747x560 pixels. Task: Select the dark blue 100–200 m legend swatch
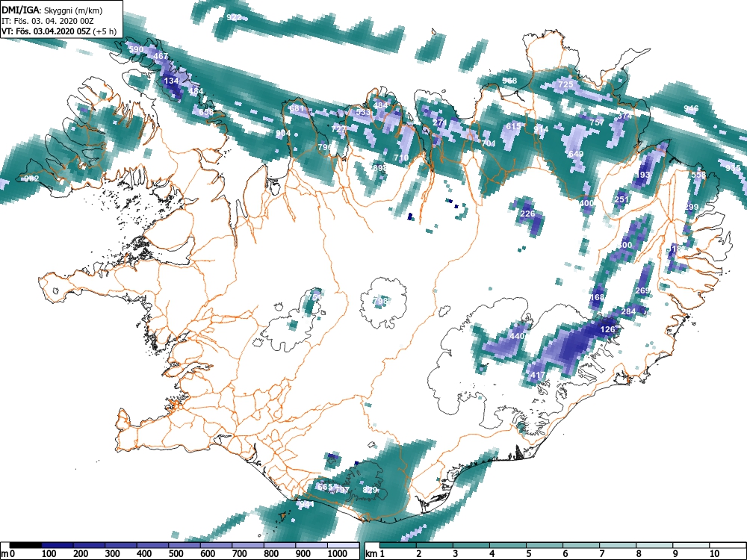(x=58, y=545)
